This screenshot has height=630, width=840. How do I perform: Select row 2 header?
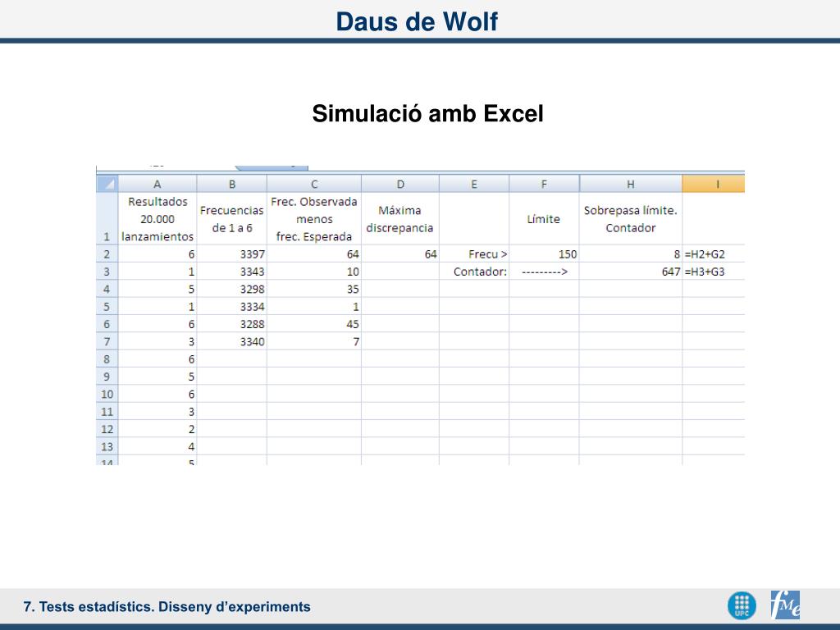tap(107, 254)
